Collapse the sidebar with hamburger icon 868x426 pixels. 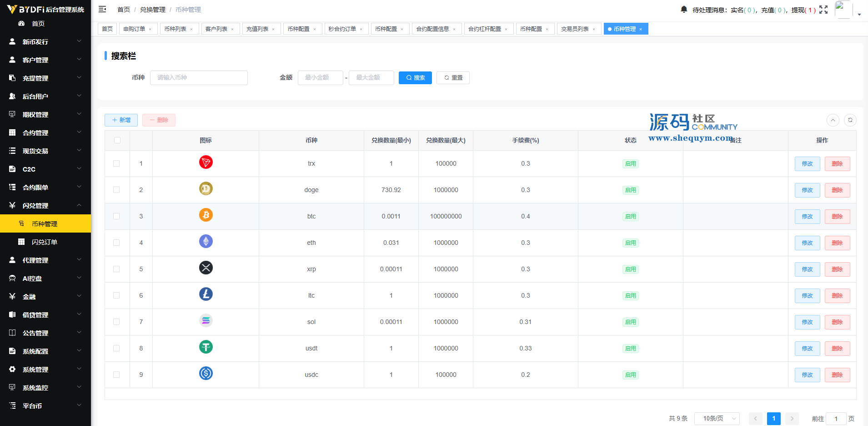(x=102, y=9)
